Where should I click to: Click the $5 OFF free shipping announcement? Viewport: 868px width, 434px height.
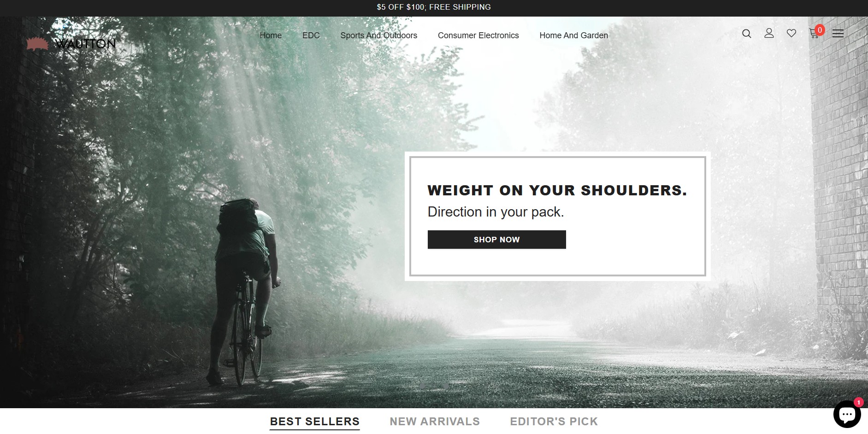[x=434, y=7]
